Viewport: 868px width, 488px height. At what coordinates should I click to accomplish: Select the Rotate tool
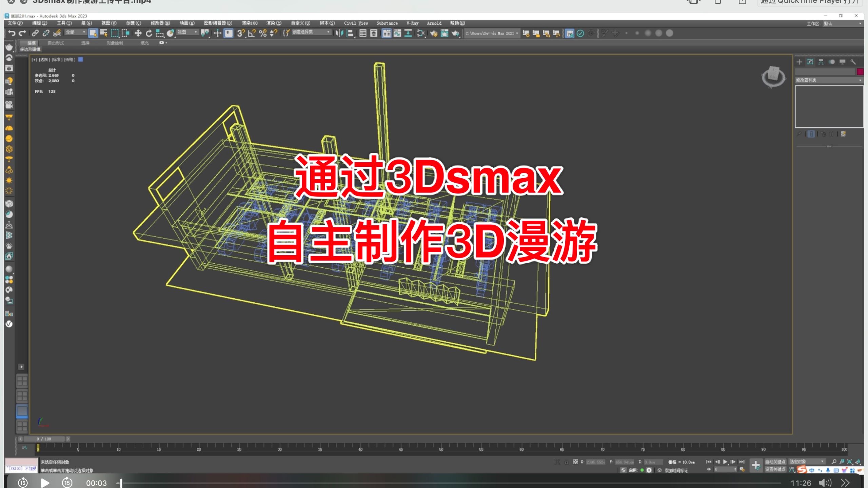[x=149, y=33]
